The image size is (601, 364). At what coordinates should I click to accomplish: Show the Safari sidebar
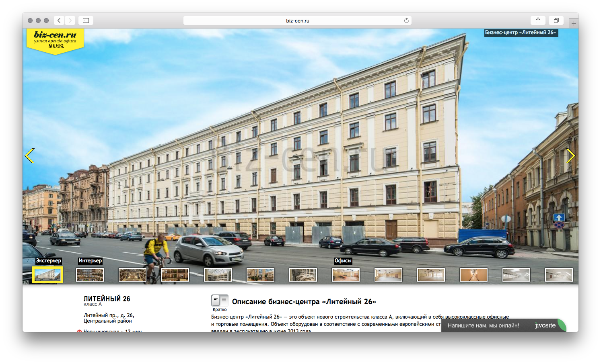point(86,20)
